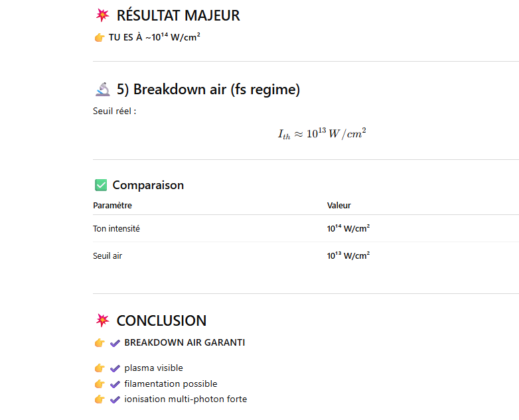The height and width of the screenshot is (420, 519).
Task: Click the purple checkmark next to filamentation possible
Action: tap(115, 384)
